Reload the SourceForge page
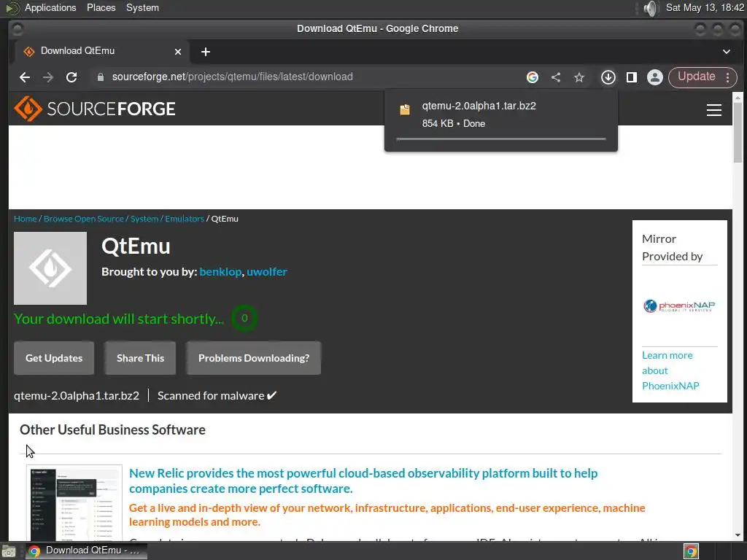 (71, 77)
